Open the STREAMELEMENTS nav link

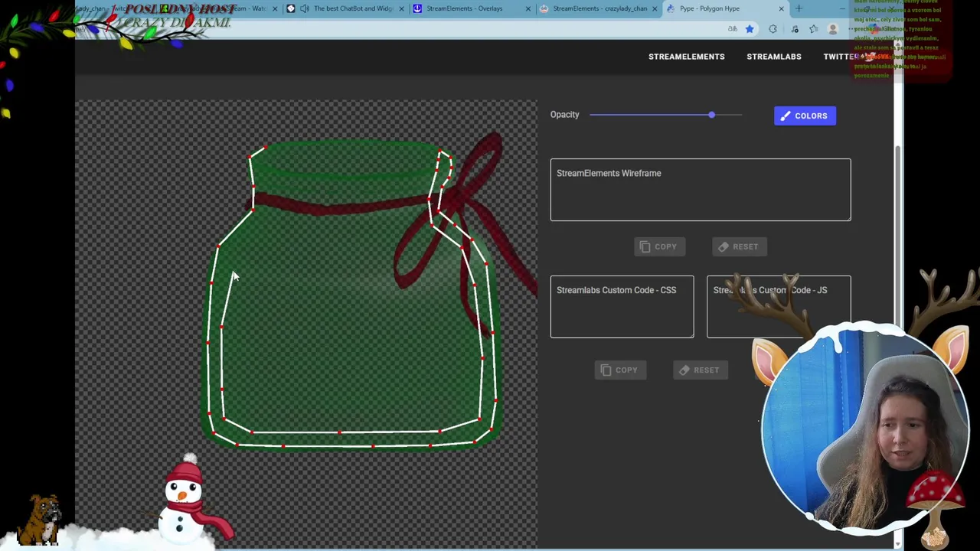tap(686, 57)
